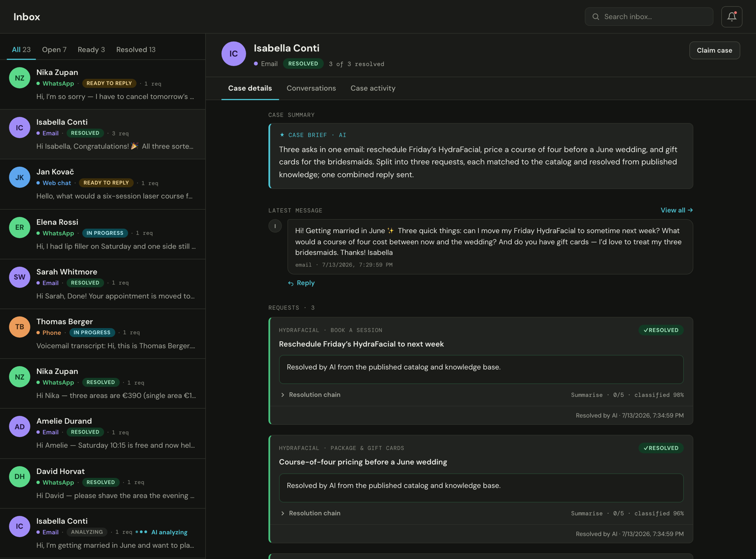Click Thomas Berger's TB avatar
Screen dimensions: 756x559
[19, 327]
